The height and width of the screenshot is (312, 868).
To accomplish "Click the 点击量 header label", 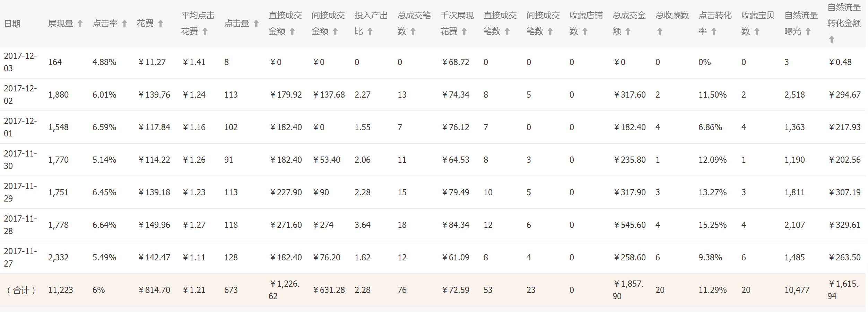I will tap(237, 24).
